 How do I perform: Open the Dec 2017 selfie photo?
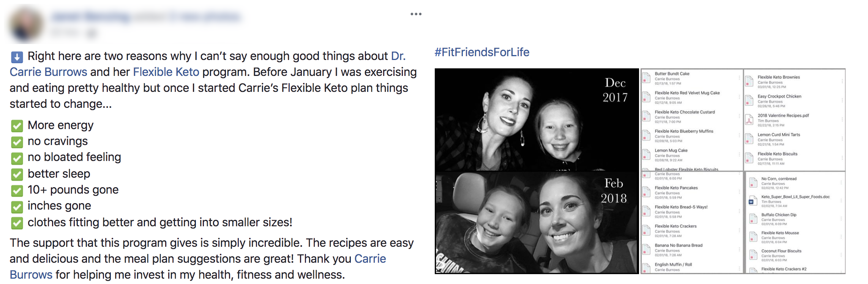[537, 120]
